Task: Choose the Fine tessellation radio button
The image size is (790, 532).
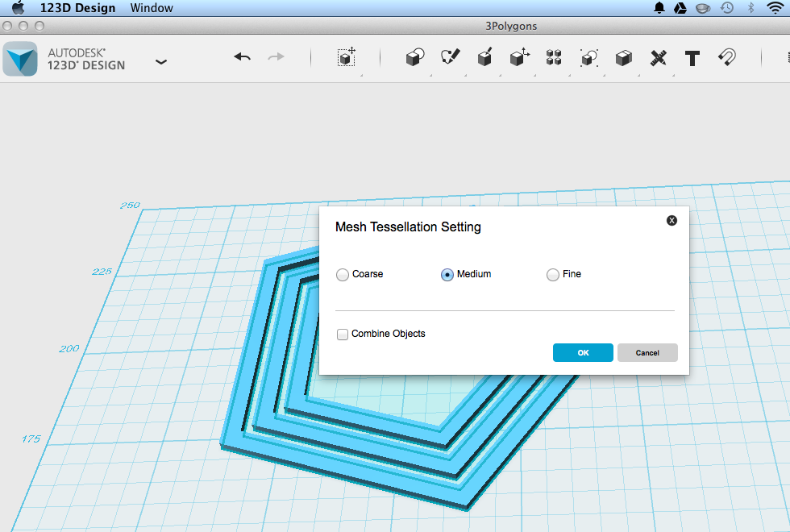Action: coord(553,275)
